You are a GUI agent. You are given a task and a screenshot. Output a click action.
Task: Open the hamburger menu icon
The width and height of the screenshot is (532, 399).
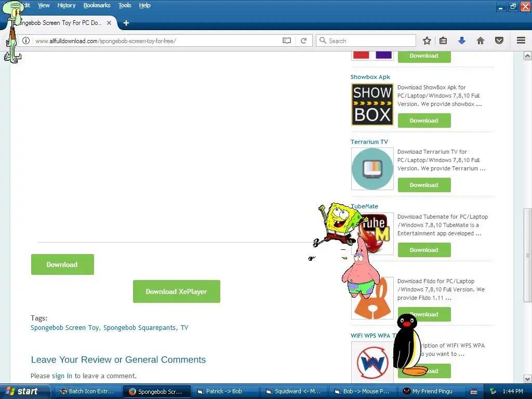coord(521,41)
